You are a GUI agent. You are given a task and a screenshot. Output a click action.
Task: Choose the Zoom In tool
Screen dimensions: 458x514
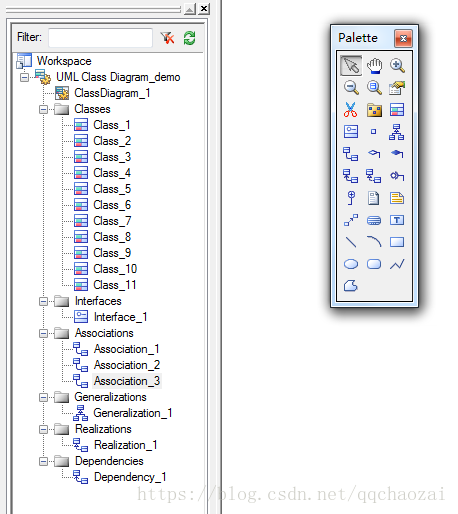coord(397,65)
